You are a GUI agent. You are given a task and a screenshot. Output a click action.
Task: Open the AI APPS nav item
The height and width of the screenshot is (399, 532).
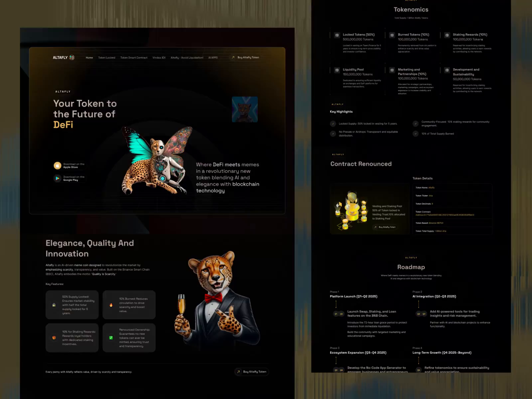point(213,58)
